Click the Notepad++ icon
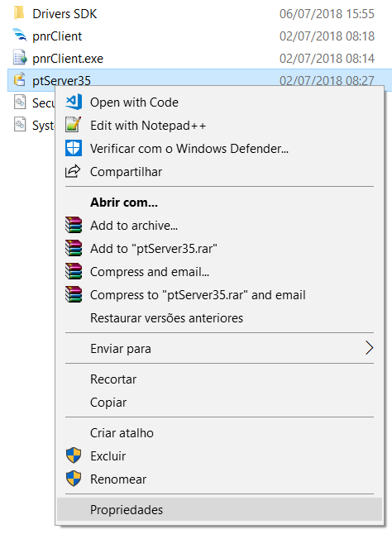Viewport: 392px width, 534px height. tap(74, 125)
